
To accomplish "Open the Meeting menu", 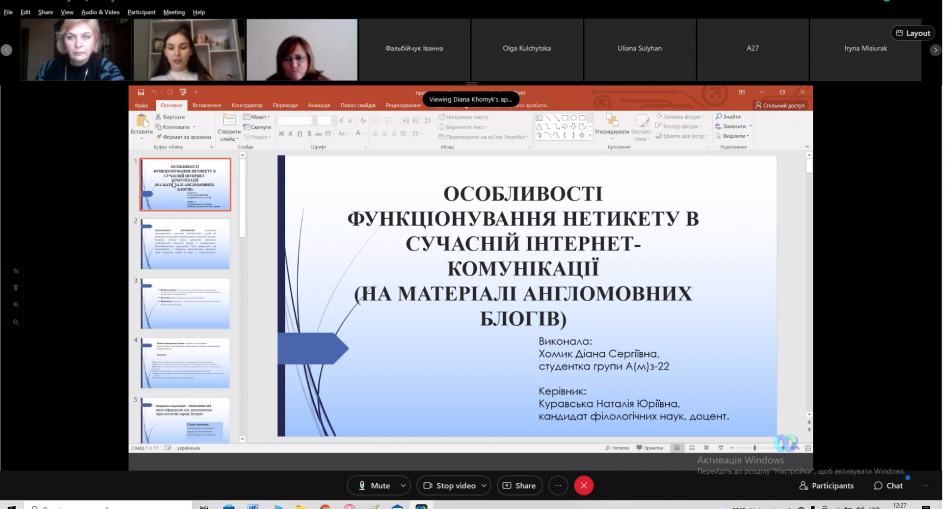I will point(174,12).
